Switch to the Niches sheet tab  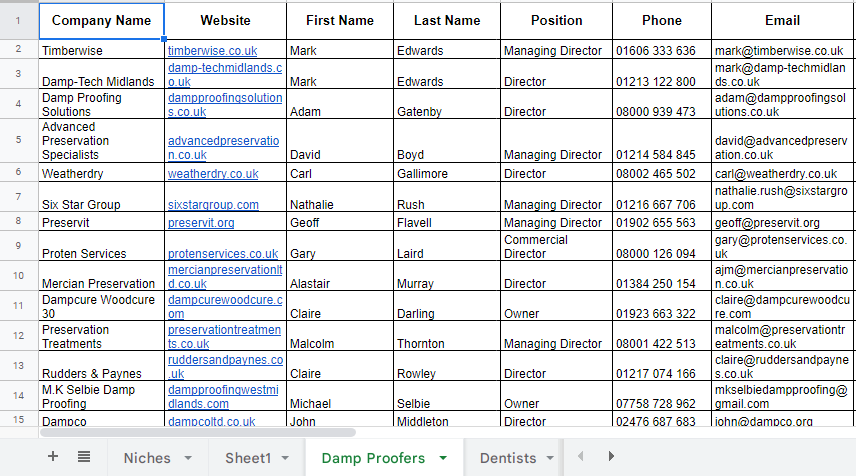[147, 458]
